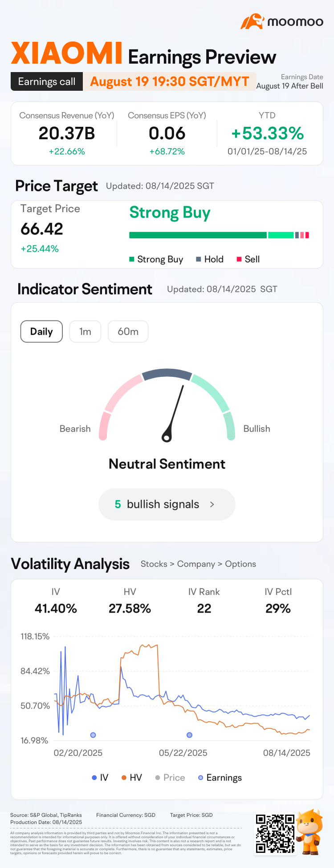Click the Earnings call label

click(47, 81)
